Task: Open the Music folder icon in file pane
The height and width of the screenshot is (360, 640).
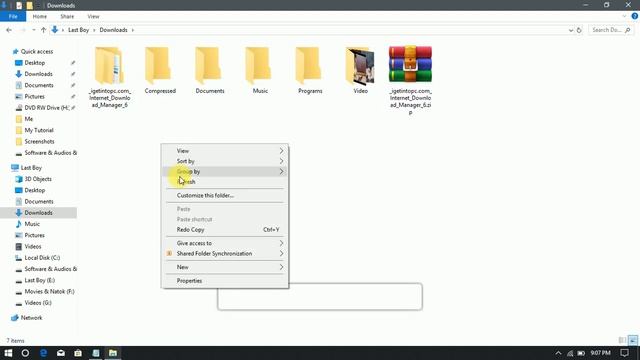Action: tap(260, 70)
